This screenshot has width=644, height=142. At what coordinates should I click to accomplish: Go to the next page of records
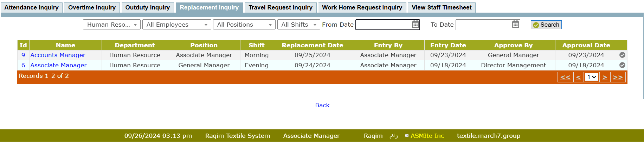605,77
